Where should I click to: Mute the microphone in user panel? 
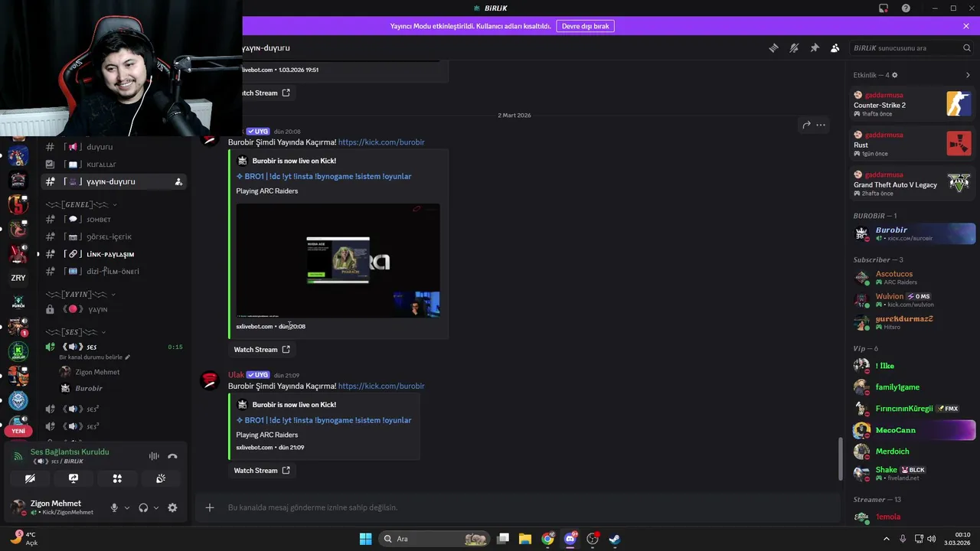coord(114,507)
